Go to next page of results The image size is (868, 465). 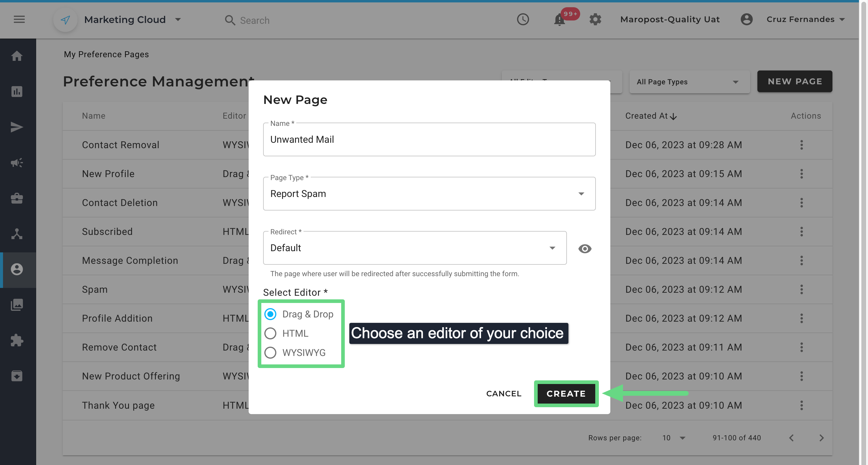click(821, 438)
